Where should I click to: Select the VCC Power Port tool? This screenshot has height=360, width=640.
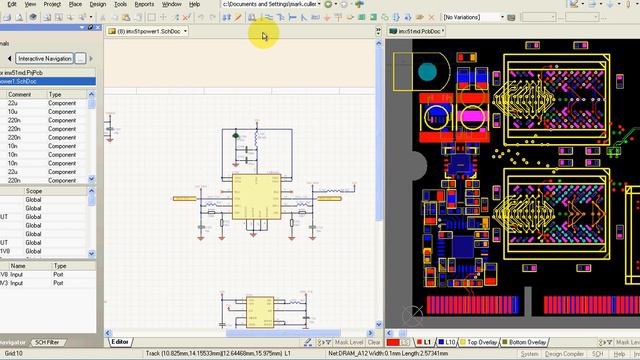tap(338, 18)
